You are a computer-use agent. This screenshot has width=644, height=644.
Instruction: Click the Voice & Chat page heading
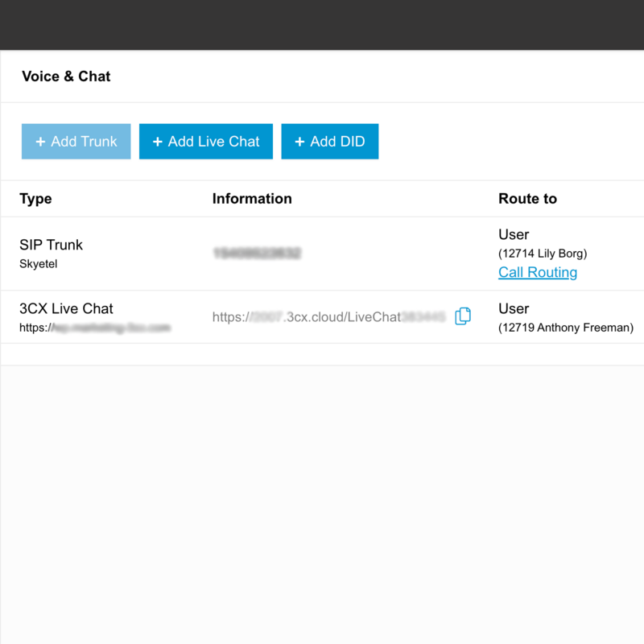click(66, 76)
